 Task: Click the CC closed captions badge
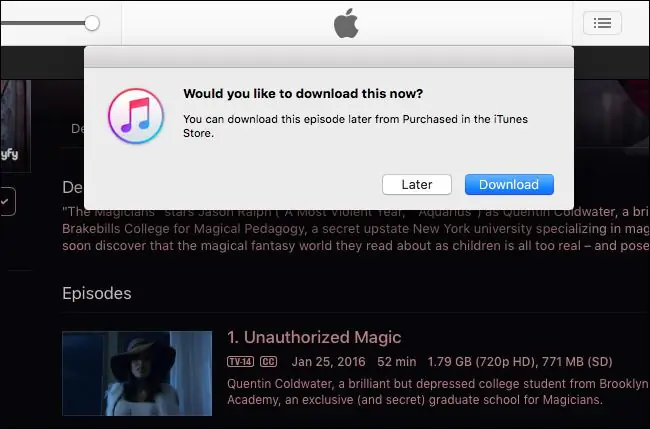pyautogui.click(x=267, y=361)
